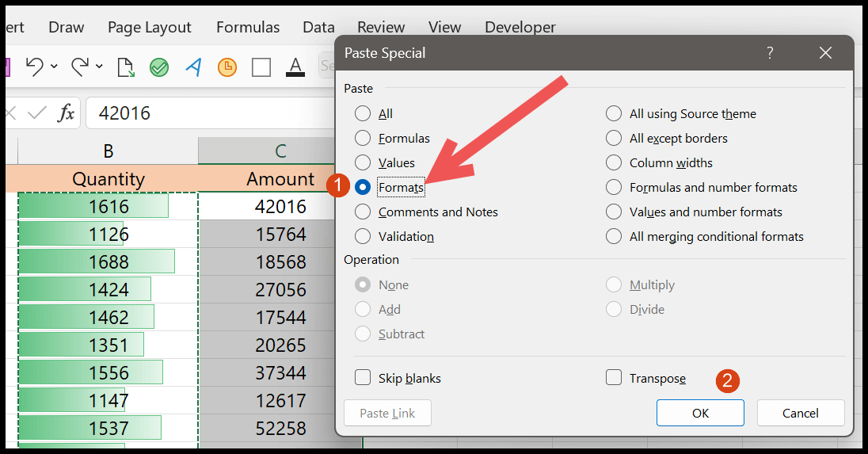Click the Undo arrow icon
Image resolution: width=868 pixels, height=454 pixels.
(x=34, y=67)
